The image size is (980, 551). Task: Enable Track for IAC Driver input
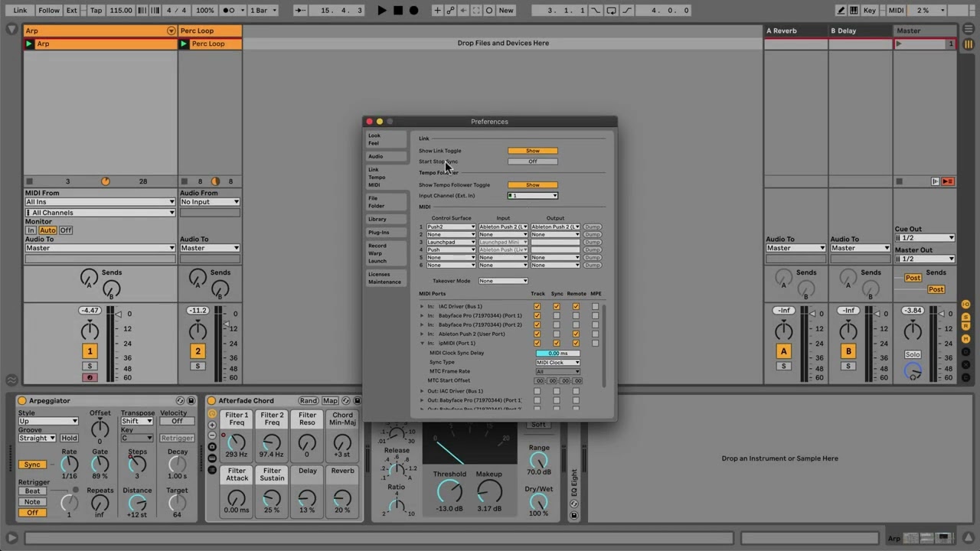(537, 306)
